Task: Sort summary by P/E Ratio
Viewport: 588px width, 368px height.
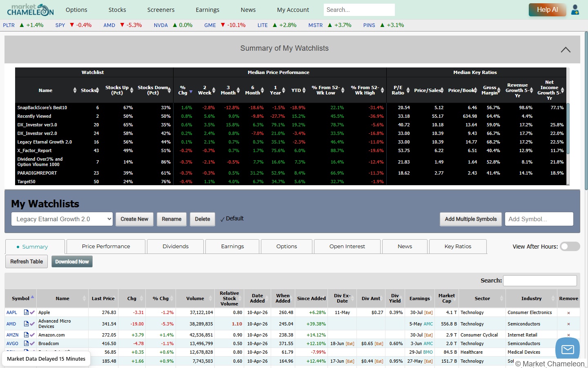Action: (408, 90)
